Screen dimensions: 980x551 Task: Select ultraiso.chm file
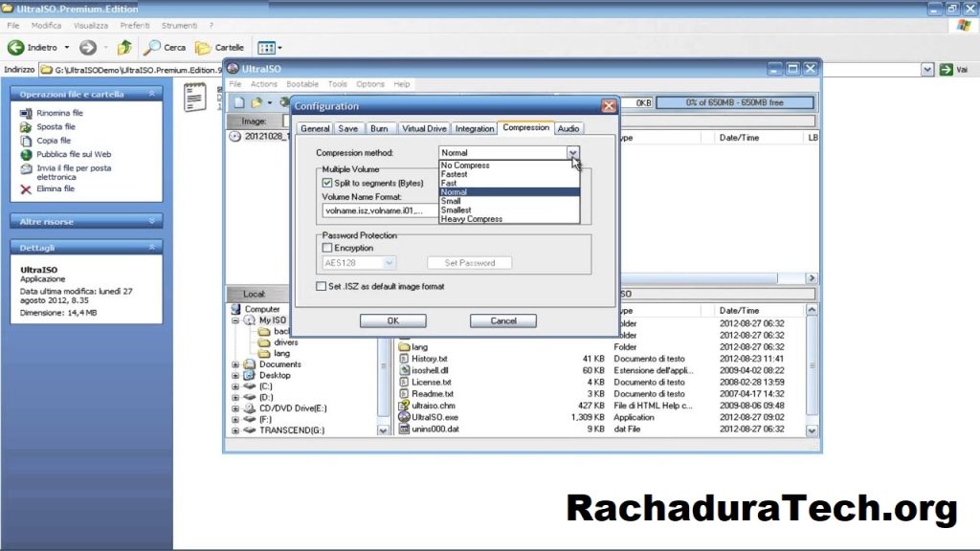(434, 406)
